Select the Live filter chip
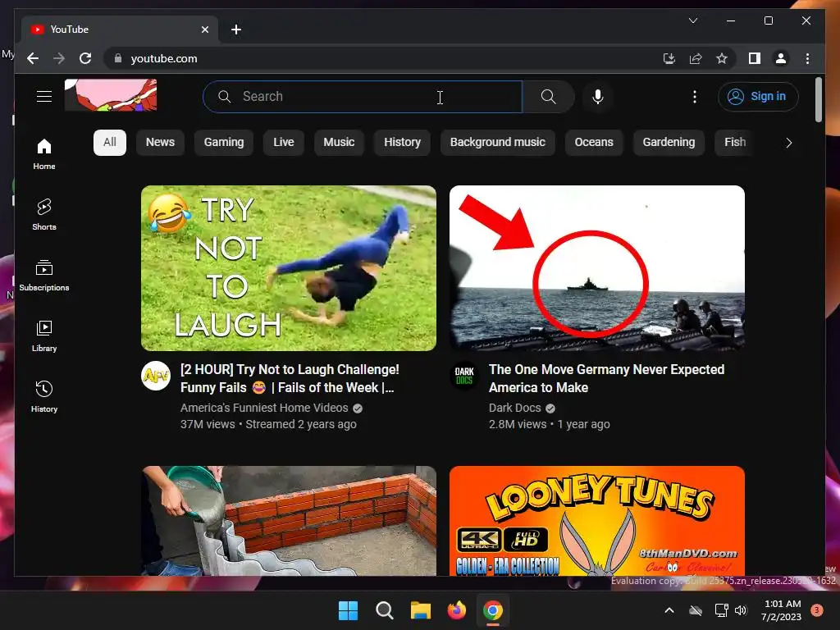The width and height of the screenshot is (840, 630). 283,143
